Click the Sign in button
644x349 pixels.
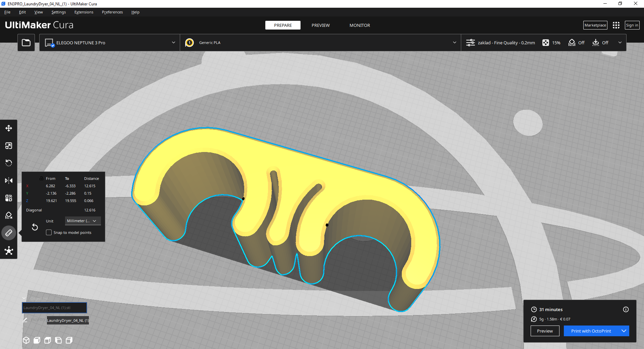coord(632,25)
